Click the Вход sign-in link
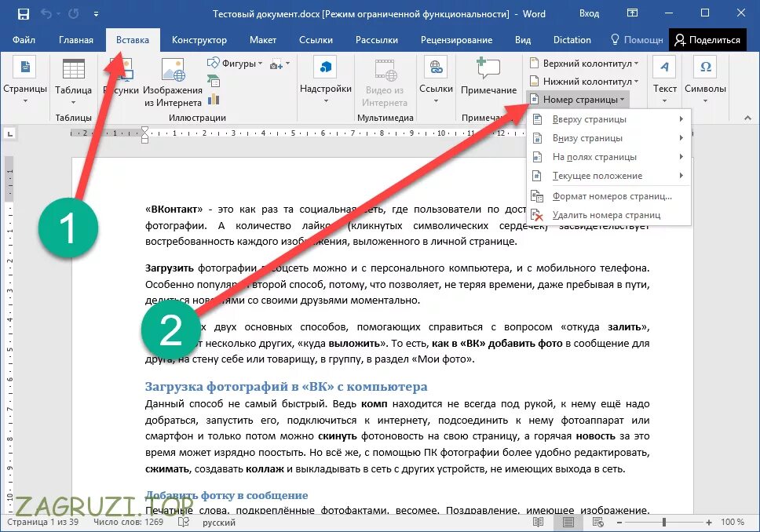Screen dimensions: 760x532 point(589,13)
